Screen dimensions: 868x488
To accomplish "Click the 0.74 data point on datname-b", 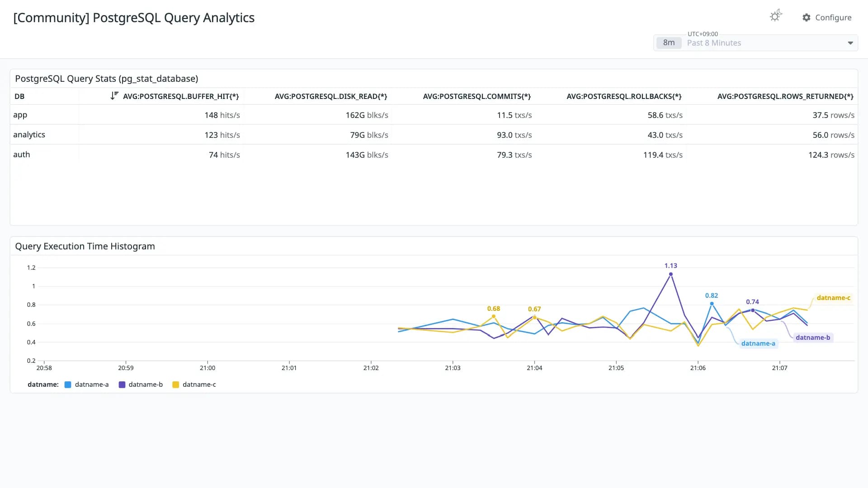I will (x=753, y=310).
